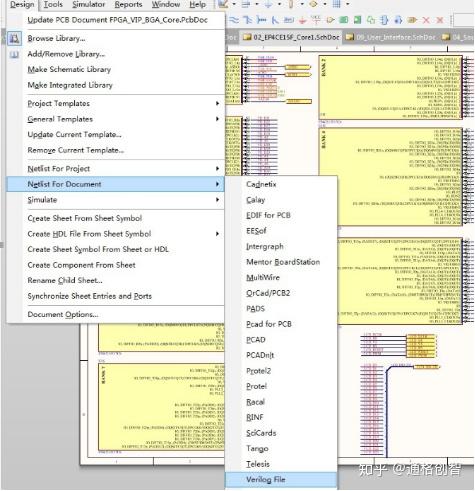Select Netlist For Document entry
This screenshot has width=475, height=491.
[x=115, y=184]
